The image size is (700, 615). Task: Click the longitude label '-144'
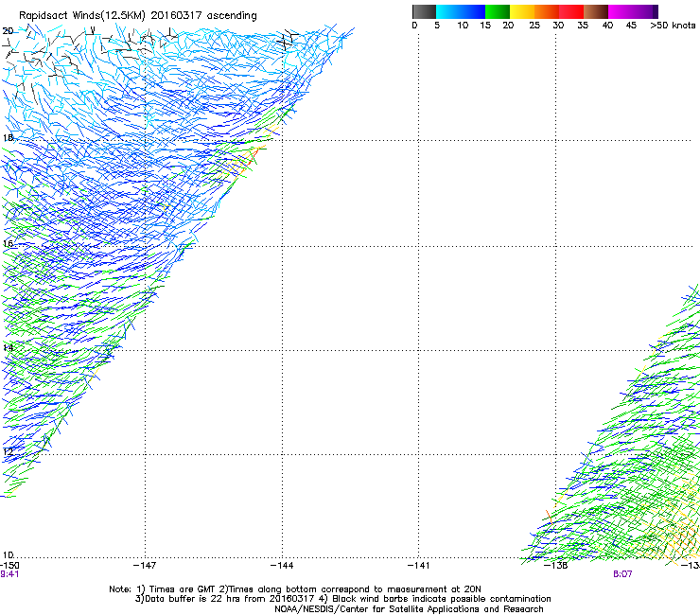pos(282,566)
